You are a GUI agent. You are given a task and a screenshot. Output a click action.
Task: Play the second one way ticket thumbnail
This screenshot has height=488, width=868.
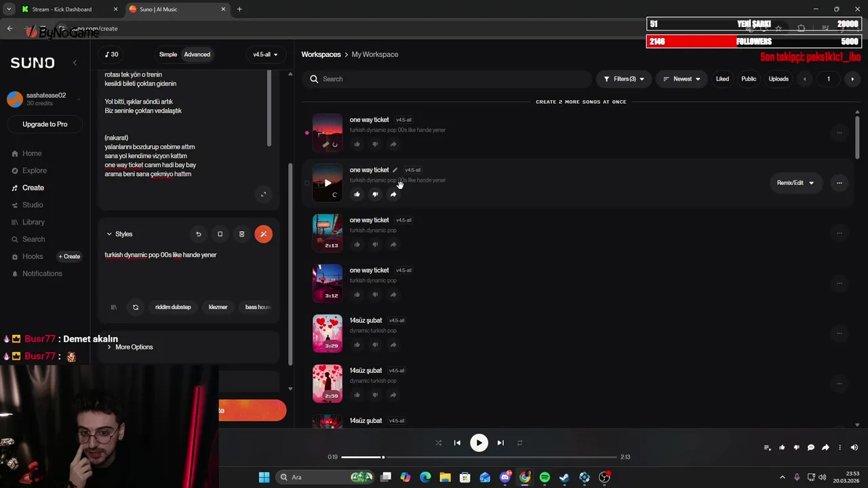[328, 183]
